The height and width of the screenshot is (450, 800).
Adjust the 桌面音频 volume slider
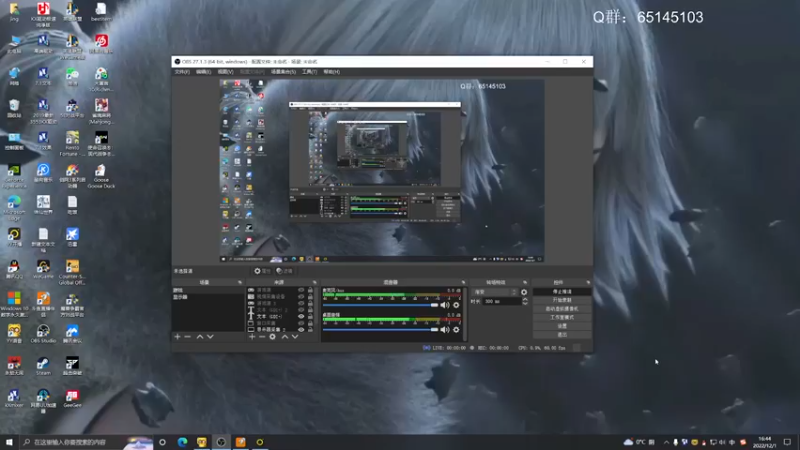[381, 330]
